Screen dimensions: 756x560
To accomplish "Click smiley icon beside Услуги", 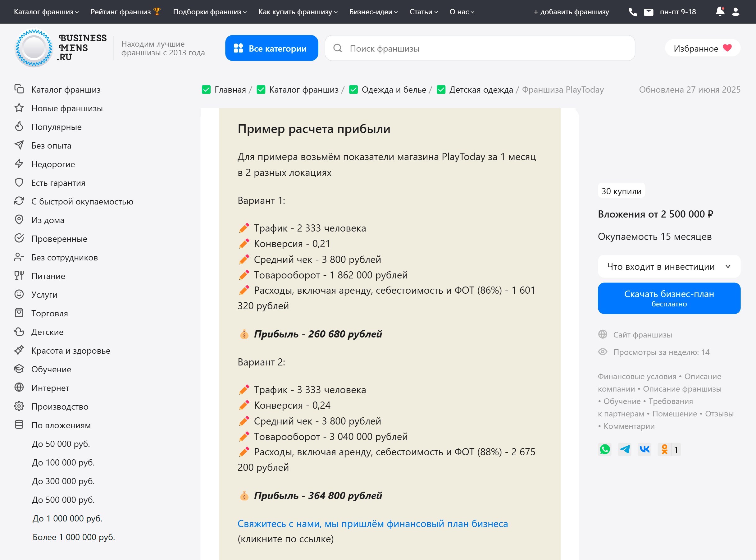I will tap(19, 294).
